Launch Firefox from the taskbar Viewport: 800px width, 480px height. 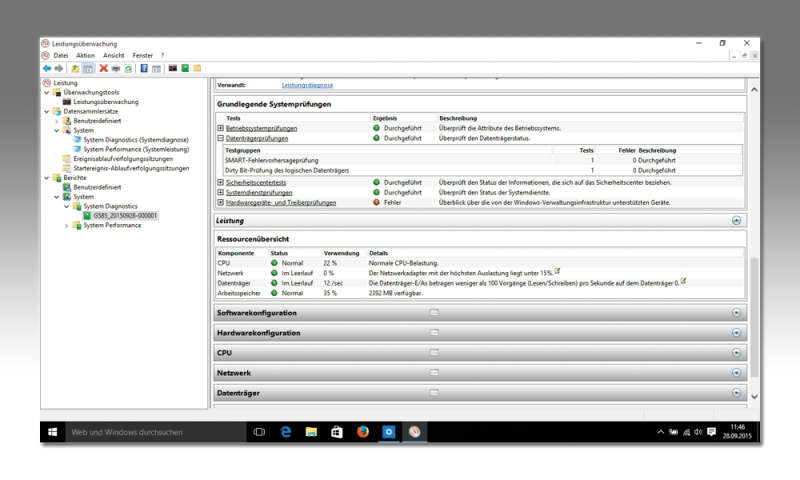(363, 432)
